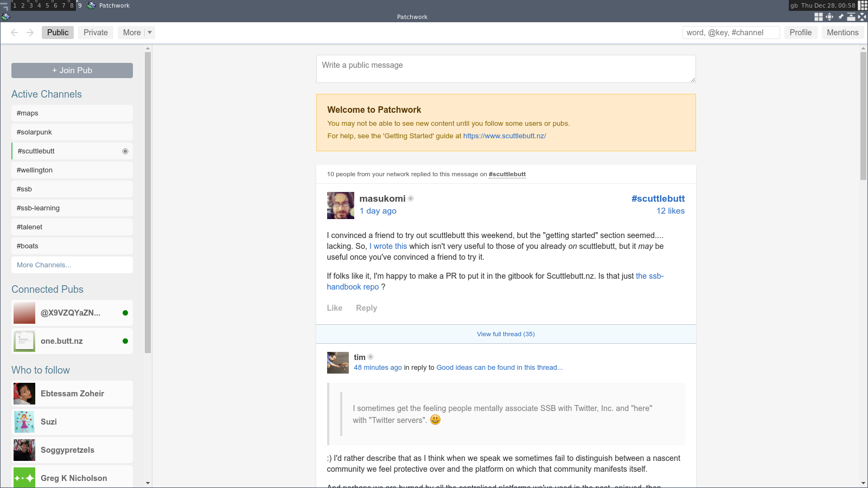The height and width of the screenshot is (488, 868).
Task: Click follow indicator next to tim
Action: click(371, 357)
